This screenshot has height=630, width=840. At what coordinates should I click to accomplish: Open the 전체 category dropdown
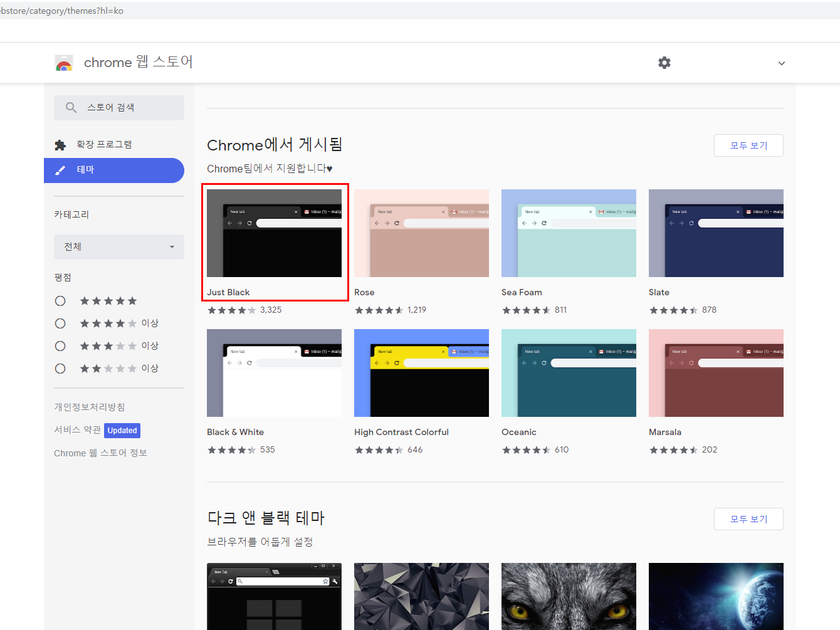click(119, 247)
